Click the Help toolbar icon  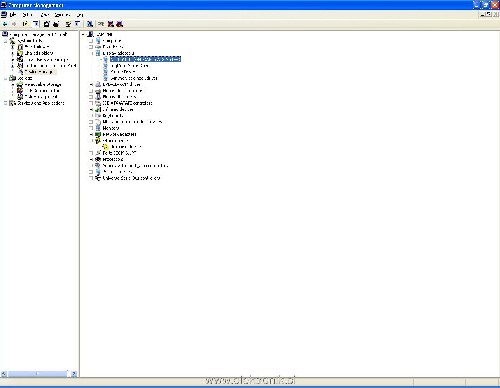(68, 24)
